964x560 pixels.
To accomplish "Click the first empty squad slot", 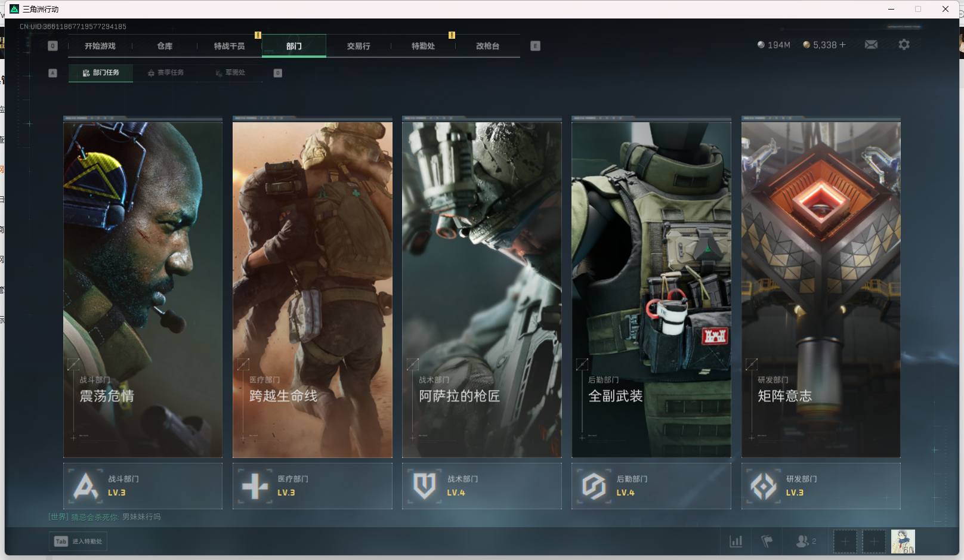I will [845, 542].
